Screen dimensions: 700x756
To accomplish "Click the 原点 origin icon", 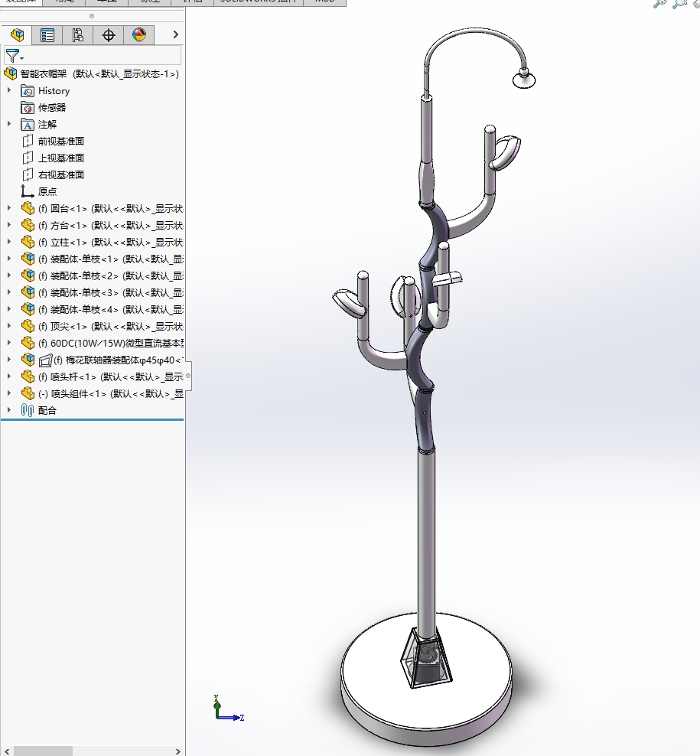I will pyautogui.click(x=28, y=192).
